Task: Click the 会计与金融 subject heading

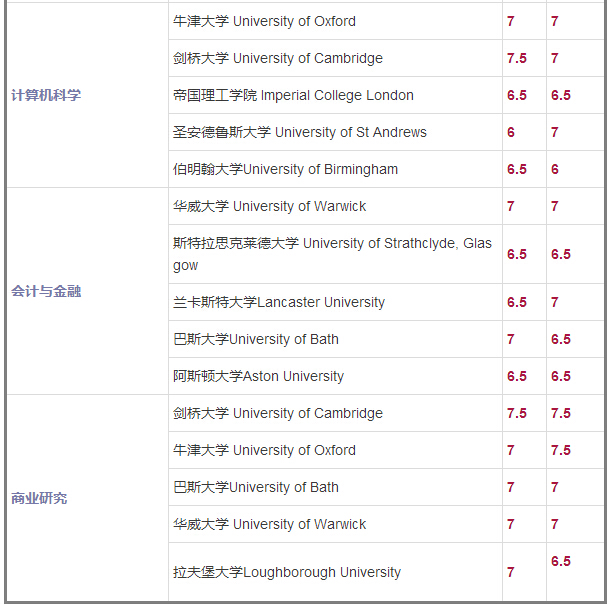Action: click(x=46, y=291)
